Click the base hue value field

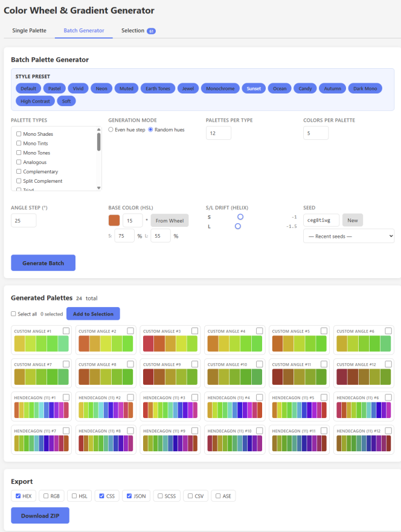click(132, 221)
